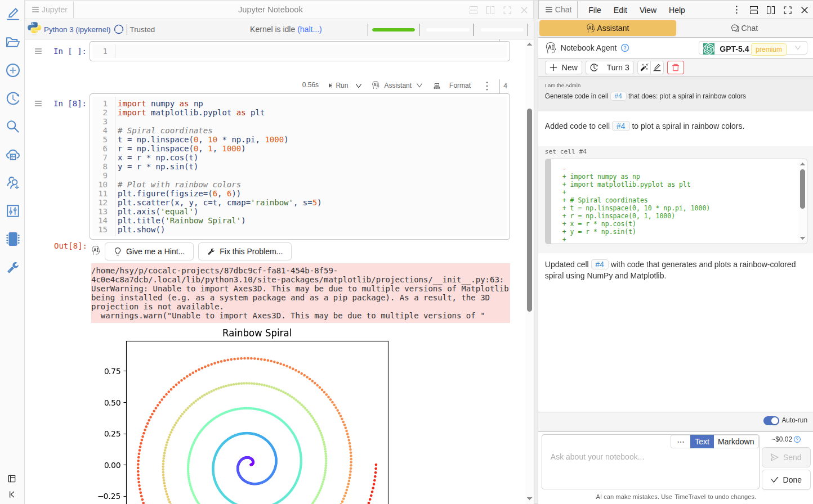Open the new-file plus icon in the sidebar
Screen dimensions: 813x504
tap(12, 70)
